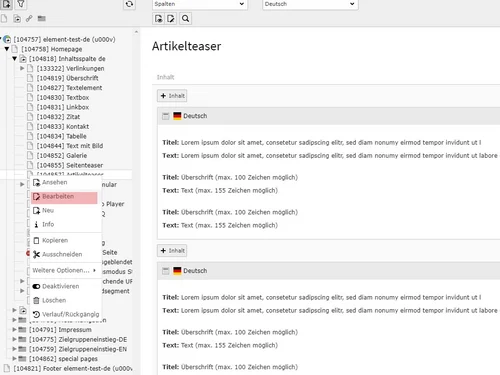This screenshot has width=500, height=375.
Task: Click the lower + Inhalt button
Action: (172, 251)
